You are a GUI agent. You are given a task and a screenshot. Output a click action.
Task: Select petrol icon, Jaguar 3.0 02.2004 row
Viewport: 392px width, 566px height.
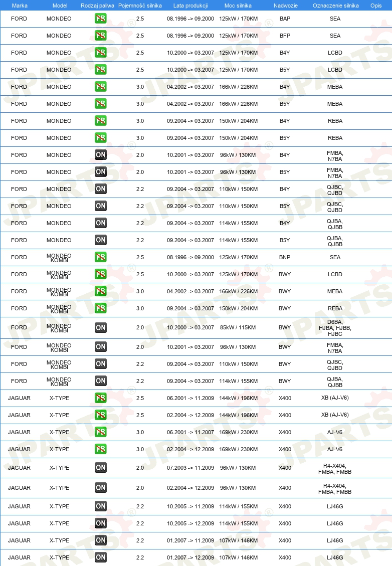pyautogui.click(x=101, y=449)
